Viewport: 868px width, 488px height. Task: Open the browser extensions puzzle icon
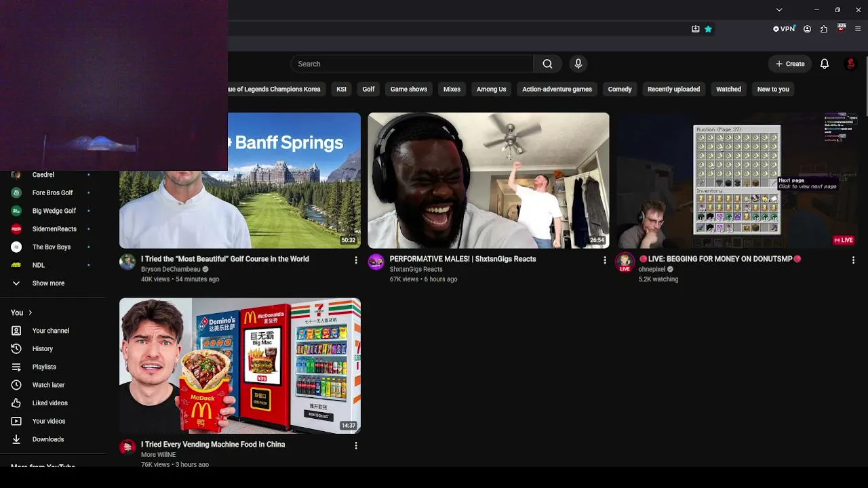[824, 29]
